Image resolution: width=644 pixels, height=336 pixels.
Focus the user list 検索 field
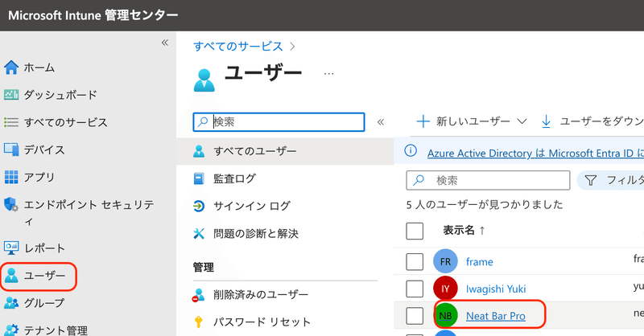click(488, 180)
